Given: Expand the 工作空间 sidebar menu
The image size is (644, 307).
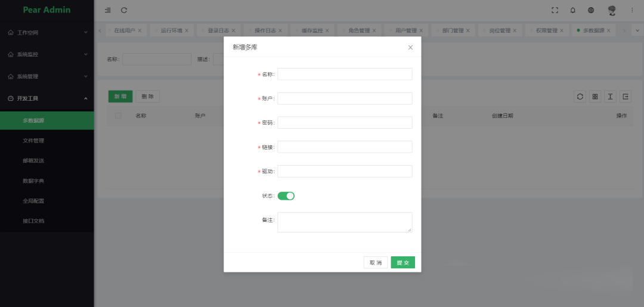Looking at the screenshot, I should point(47,32).
